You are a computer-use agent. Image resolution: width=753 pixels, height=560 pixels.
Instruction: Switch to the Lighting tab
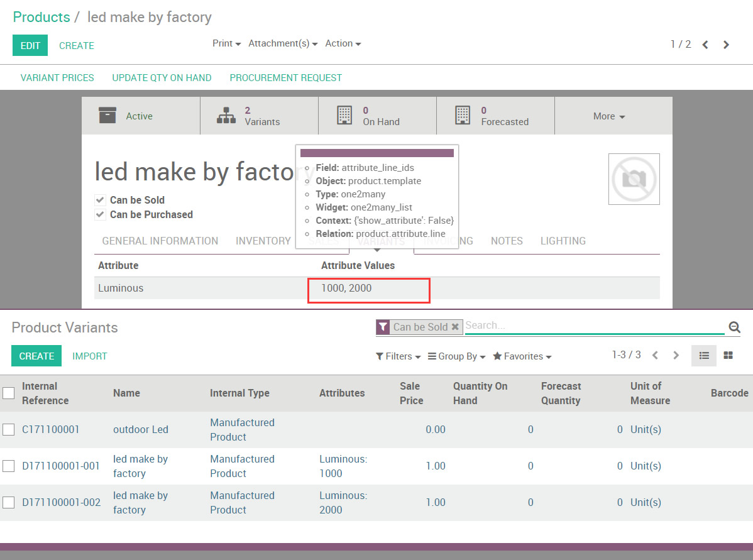[563, 241]
